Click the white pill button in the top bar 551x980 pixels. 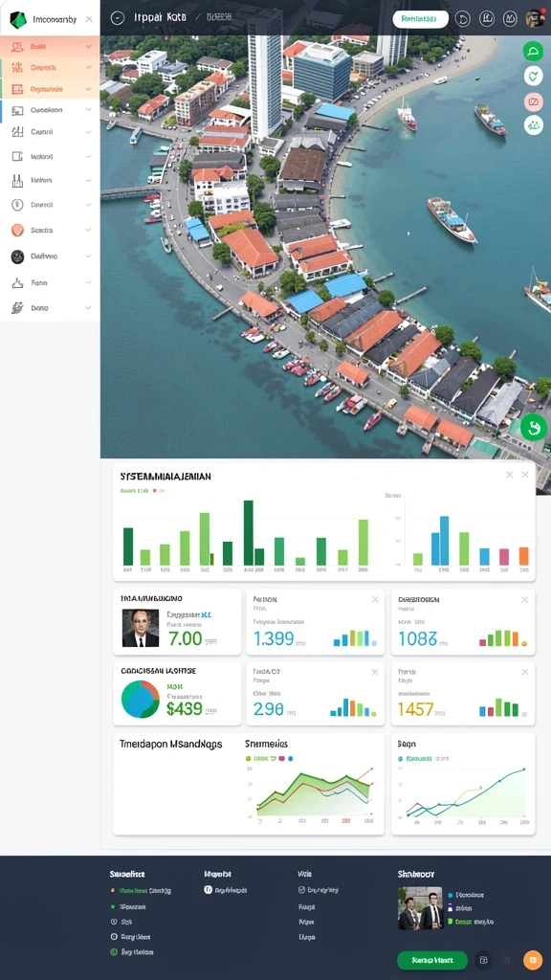421,19
